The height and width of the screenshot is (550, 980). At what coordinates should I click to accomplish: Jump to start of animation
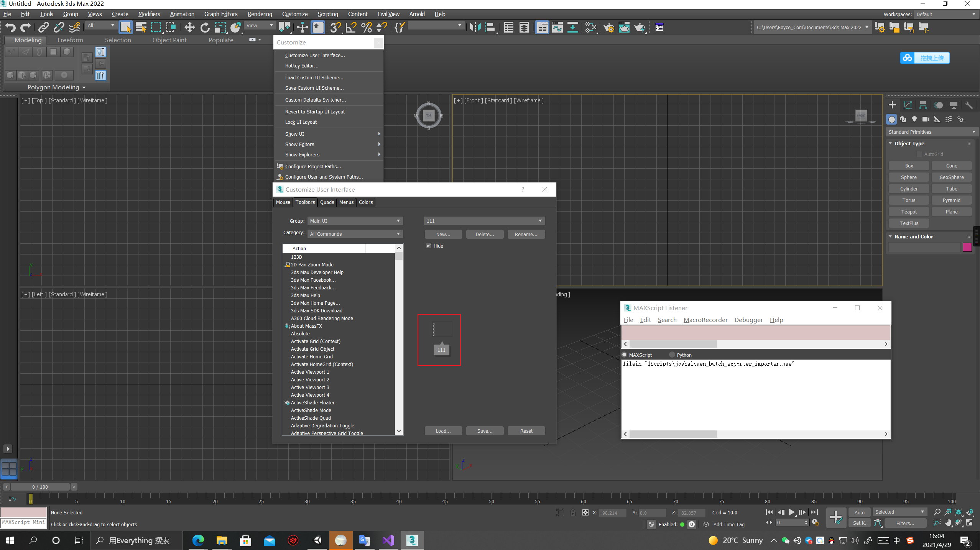[769, 512]
